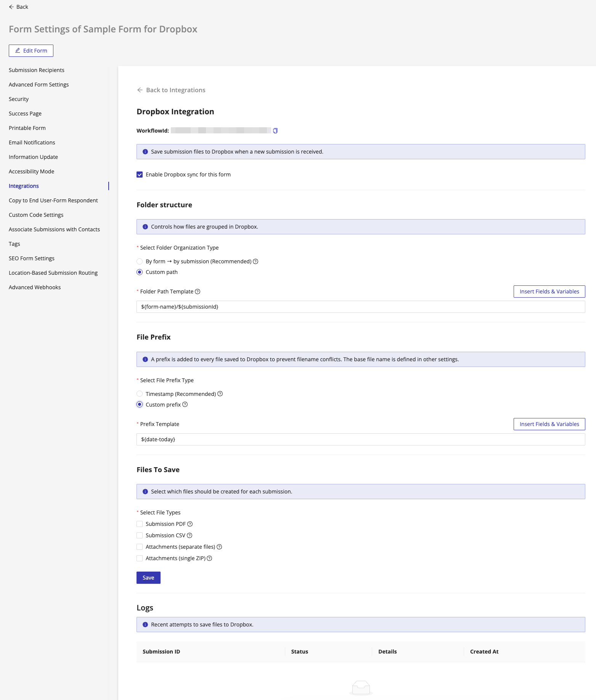Open help icon next to Submission PDF

point(190,524)
